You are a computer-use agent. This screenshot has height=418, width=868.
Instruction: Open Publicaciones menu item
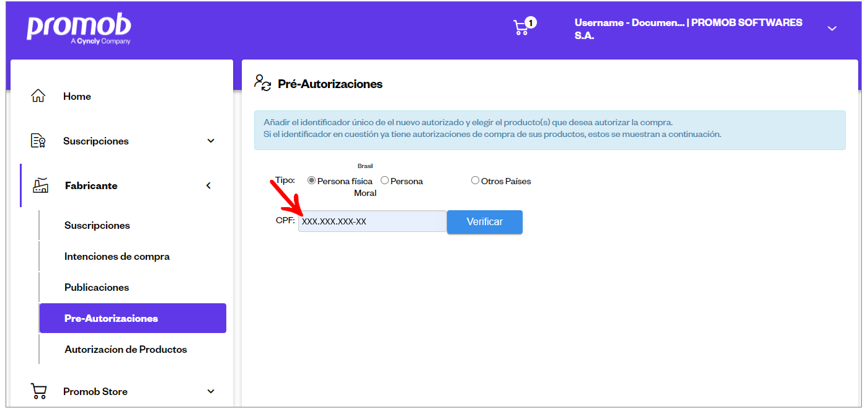97,287
